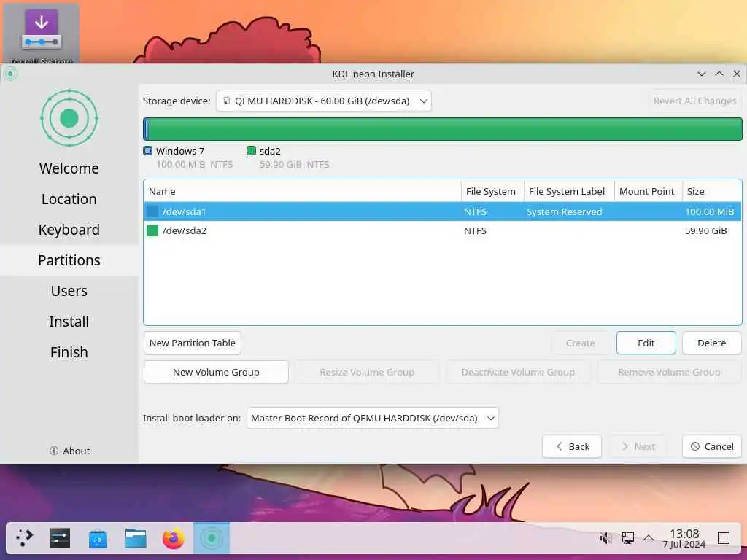
Task: Launch Firefox from the taskbar
Action: [x=174, y=538]
